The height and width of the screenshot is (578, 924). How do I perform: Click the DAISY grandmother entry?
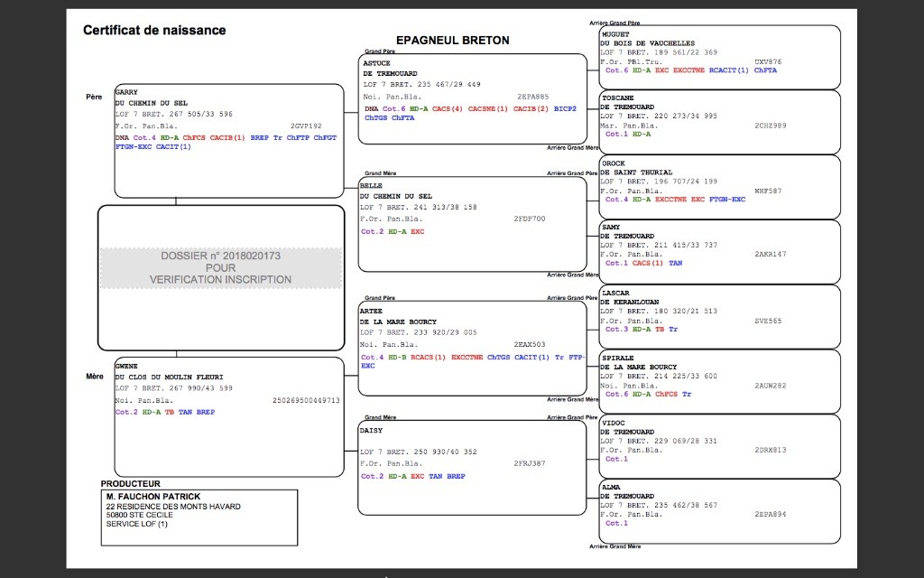[473, 467]
